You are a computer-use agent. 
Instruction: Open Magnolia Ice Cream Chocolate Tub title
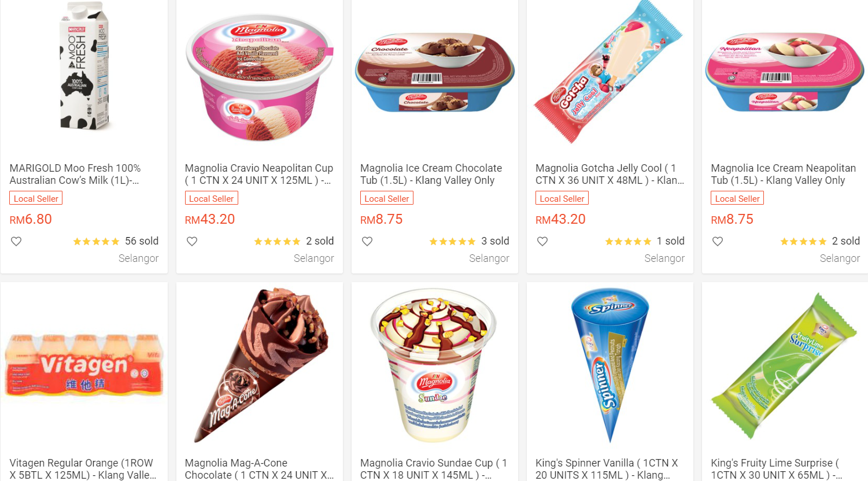(431, 174)
